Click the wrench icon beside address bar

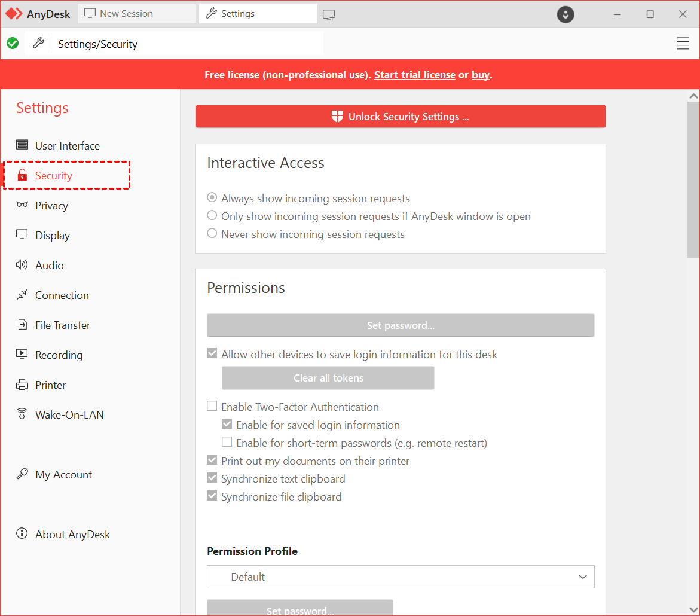click(x=38, y=44)
